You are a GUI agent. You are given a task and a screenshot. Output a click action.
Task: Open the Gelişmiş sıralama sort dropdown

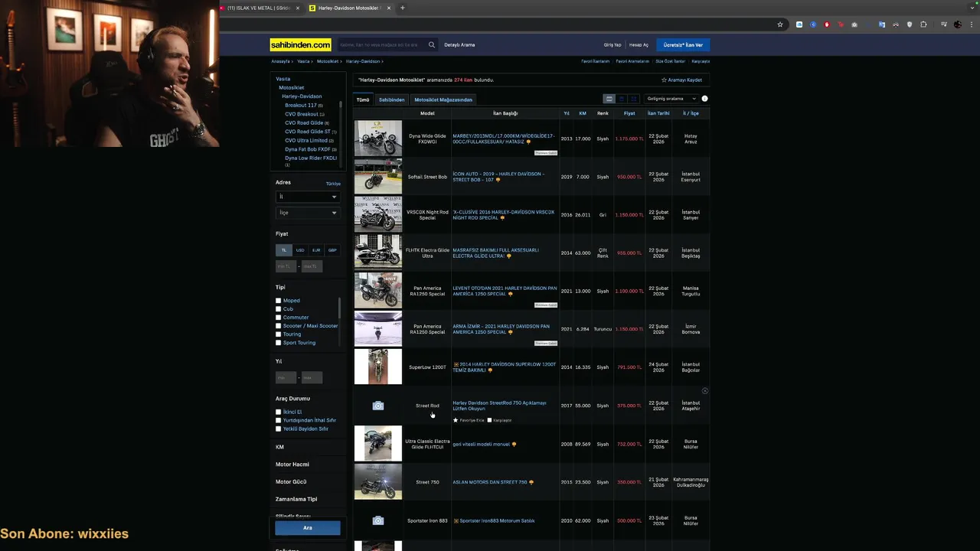(x=671, y=99)
